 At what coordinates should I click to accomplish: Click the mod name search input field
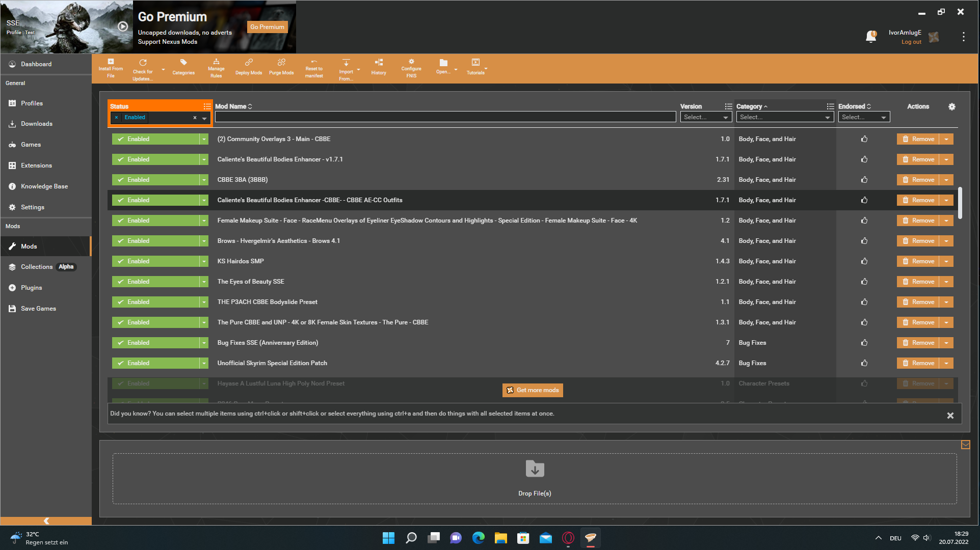(x=444, y=117)
